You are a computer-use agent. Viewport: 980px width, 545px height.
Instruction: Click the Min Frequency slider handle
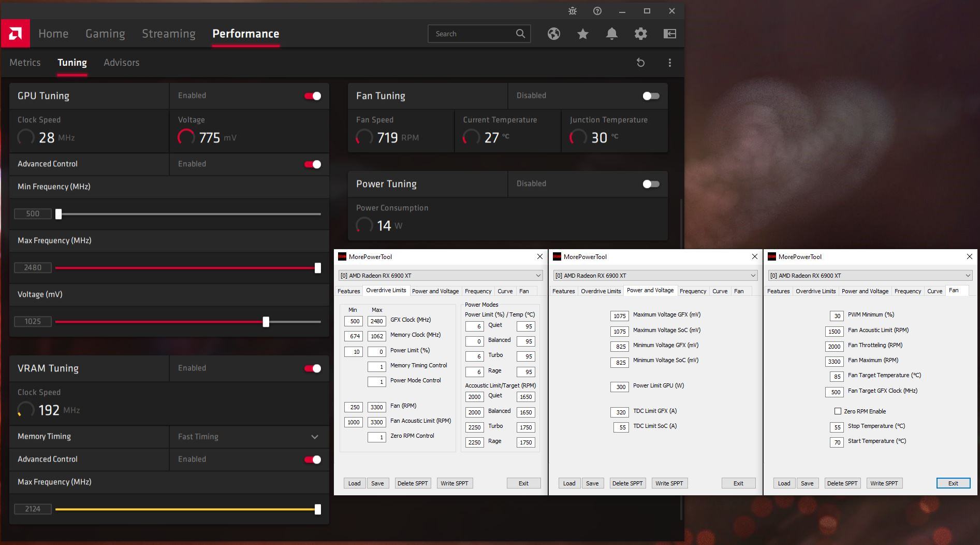point(58,214)
